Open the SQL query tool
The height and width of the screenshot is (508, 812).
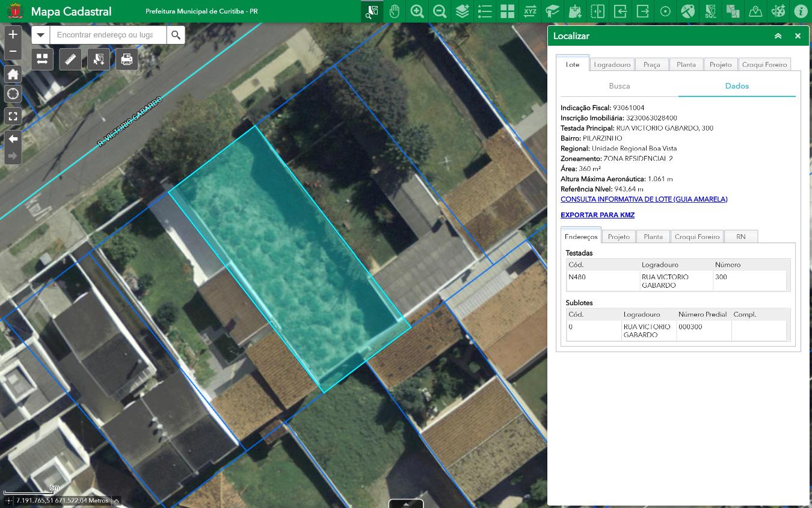click(x=710, y=11)
